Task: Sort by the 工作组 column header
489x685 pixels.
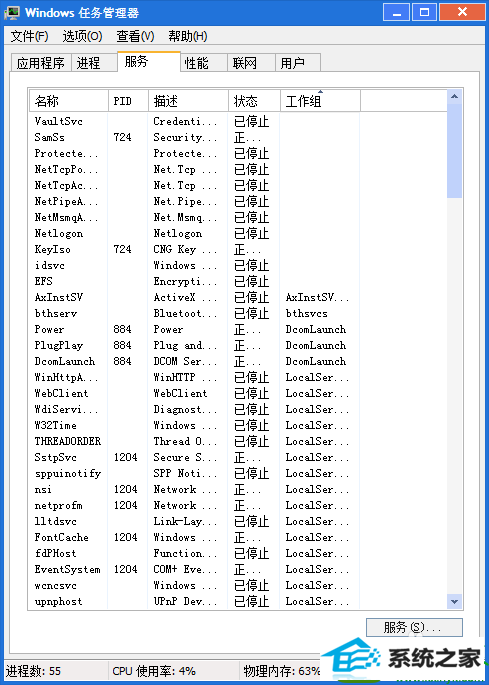Action: 320,101
